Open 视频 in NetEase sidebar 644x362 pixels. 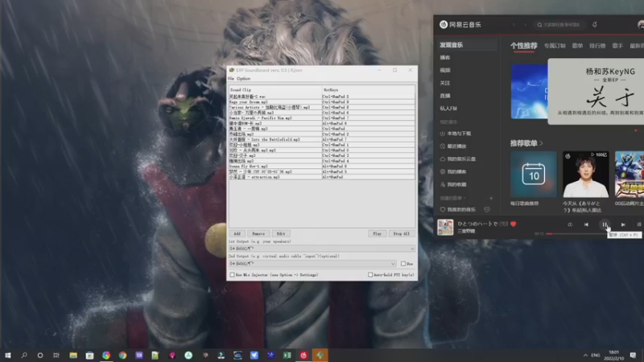pyautogui.click(x=445, y=70)
